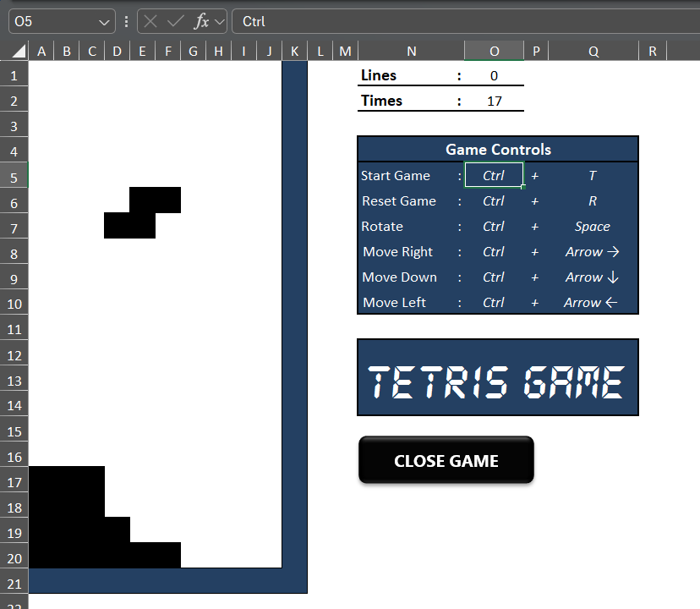This screenshot has height=609, width=700.
Task: Open the Name Box dropdown arrow
Action: 104,22
